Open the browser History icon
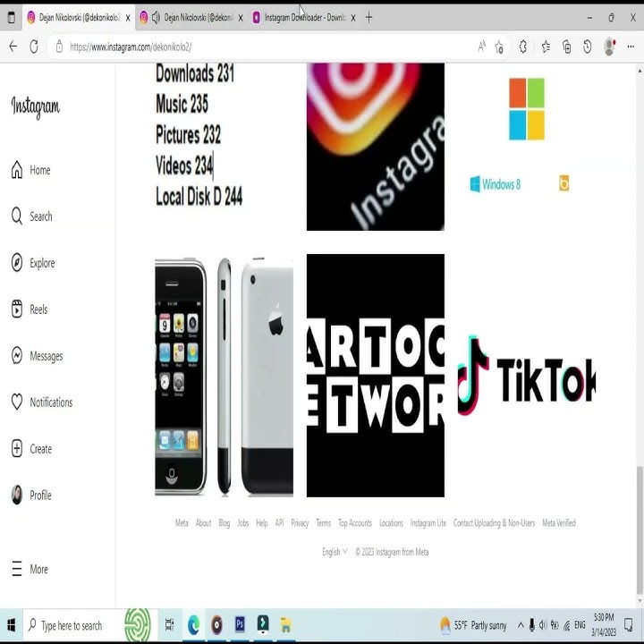Screen dimensions: 644x644 [588, 47]
